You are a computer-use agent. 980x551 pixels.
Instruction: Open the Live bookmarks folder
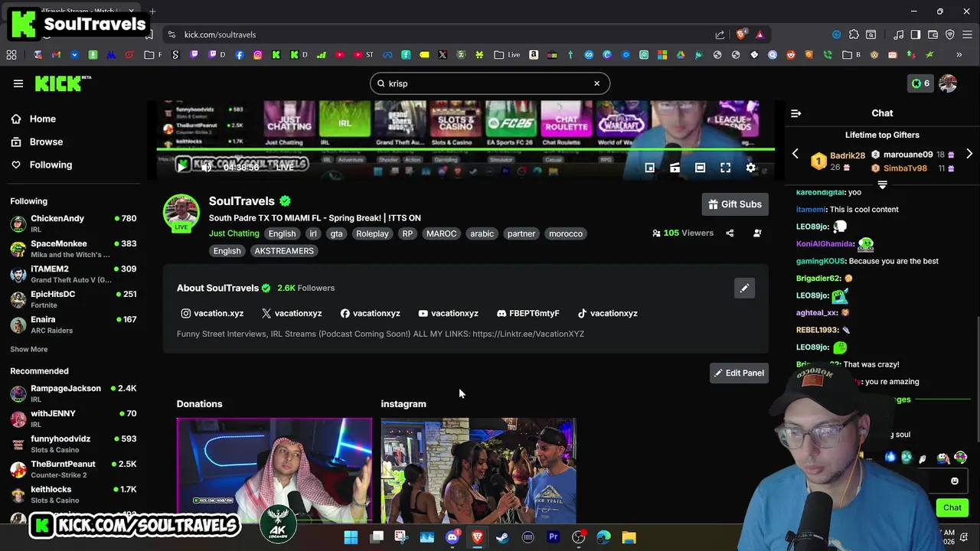(x=507, y=54)
